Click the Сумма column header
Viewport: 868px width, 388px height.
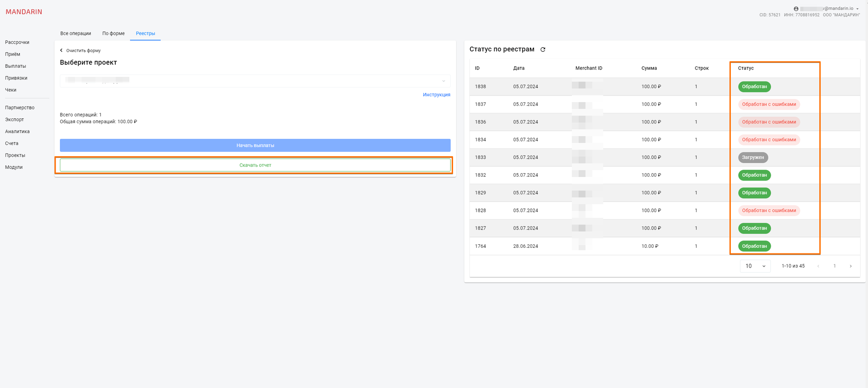tap(649, 68)
